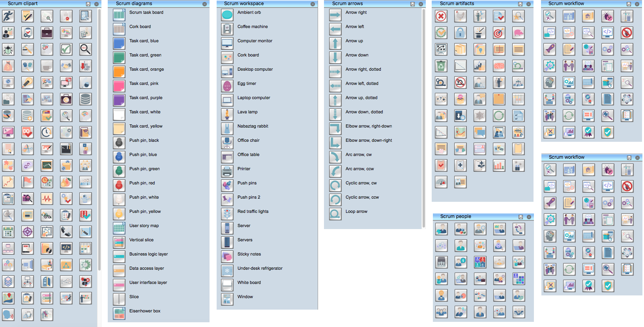Click the 'Cyclic arrow, ccw' label
The image size is (644, 327).
(x=362, y=197)
